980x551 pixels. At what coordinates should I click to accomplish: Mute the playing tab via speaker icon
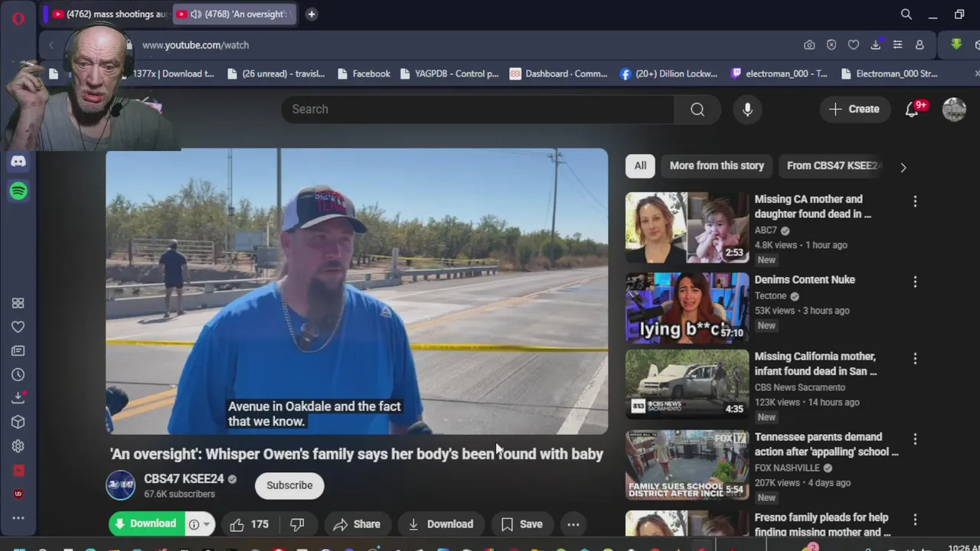[196, 14]
